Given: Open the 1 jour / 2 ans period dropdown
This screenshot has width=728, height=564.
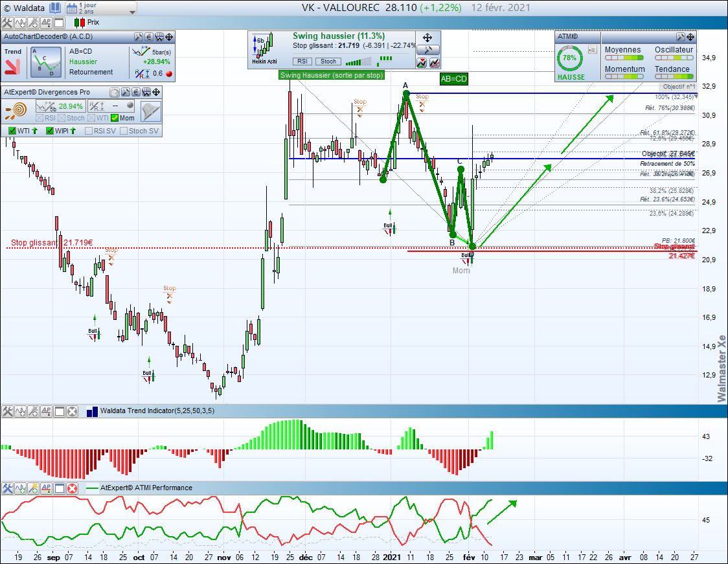Looking at the screenshot, I should click(x=101, y=8).
